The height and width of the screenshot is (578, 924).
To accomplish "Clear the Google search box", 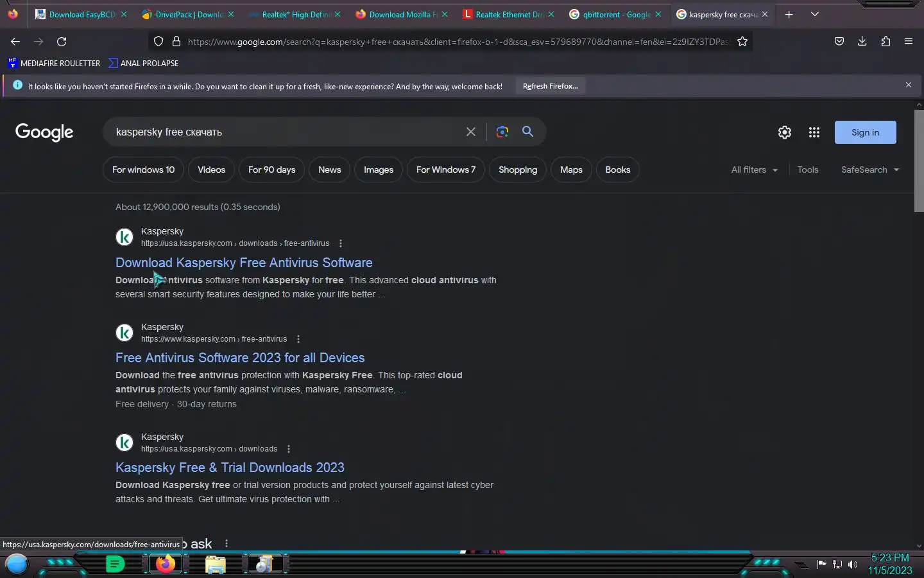I will [x=471, y=132].
